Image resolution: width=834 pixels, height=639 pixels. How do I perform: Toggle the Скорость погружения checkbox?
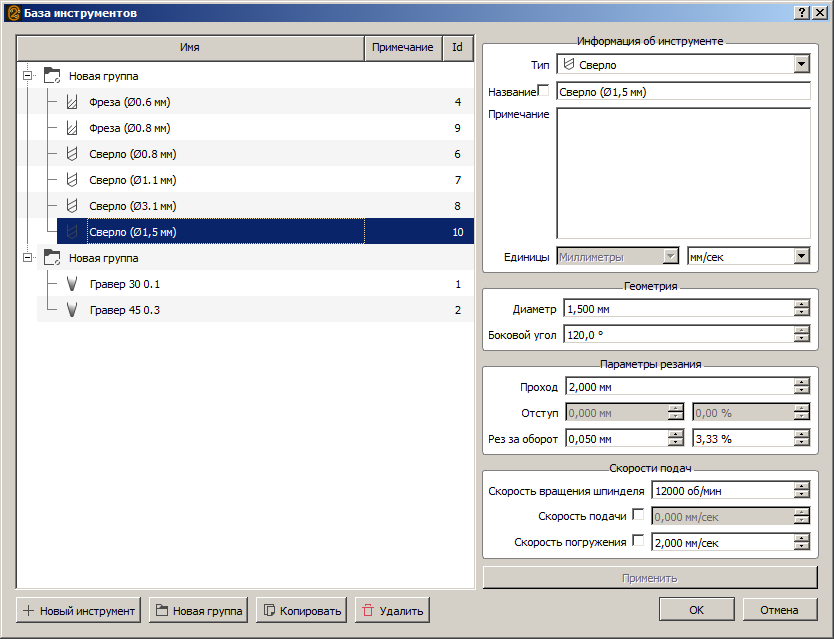[639, 541]
